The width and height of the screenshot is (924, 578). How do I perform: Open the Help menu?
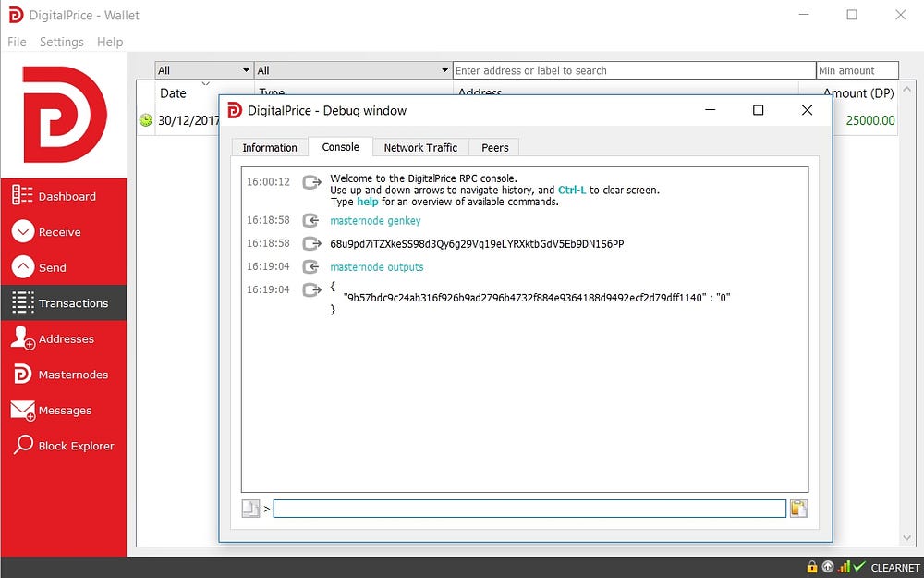point(110,42)
